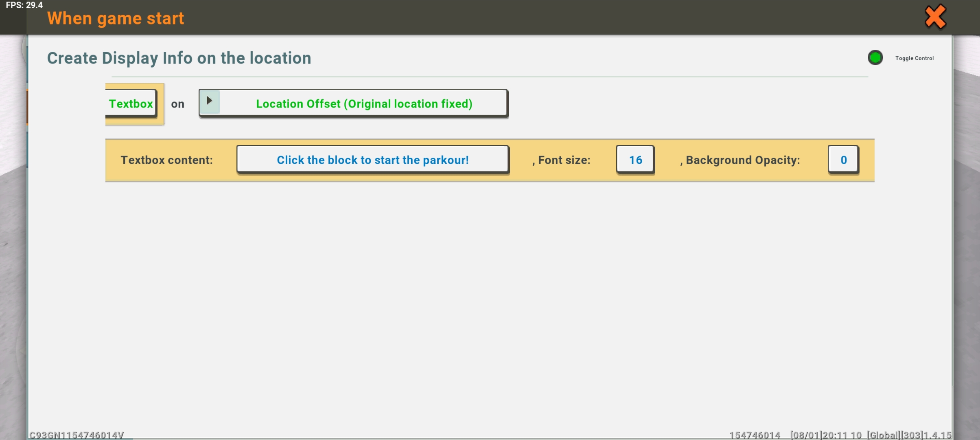The height and width of the screenshot is (440, 980).
Task: Set Background Opacity value 0
Action: point(843,160)
